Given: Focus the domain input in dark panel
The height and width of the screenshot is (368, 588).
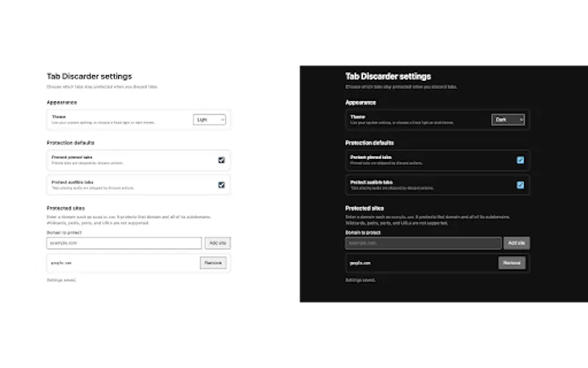Looking at the screenshot, I should tap(423, 243).
